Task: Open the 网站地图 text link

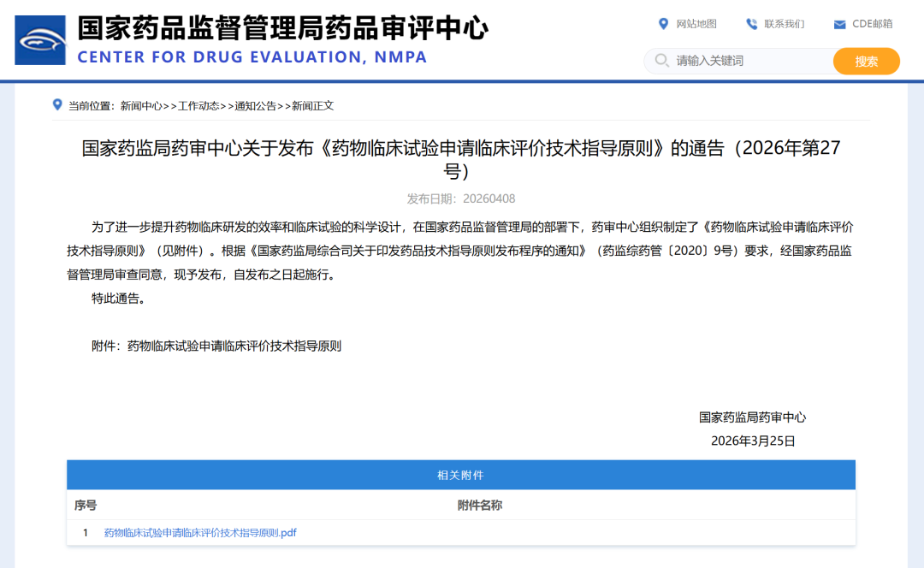Action: (696, 24)
